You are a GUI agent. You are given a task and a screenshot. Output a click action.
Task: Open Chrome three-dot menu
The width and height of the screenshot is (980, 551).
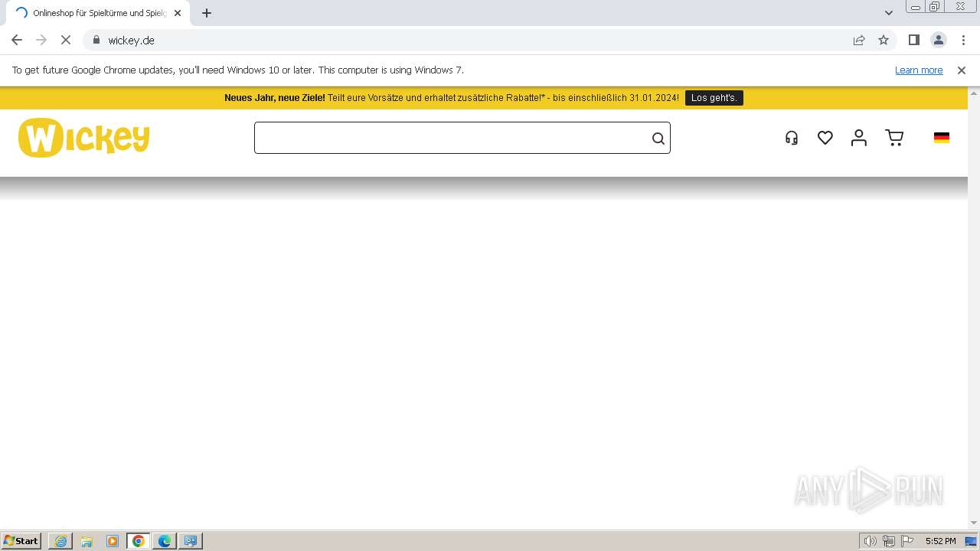[x=963, y=40]
